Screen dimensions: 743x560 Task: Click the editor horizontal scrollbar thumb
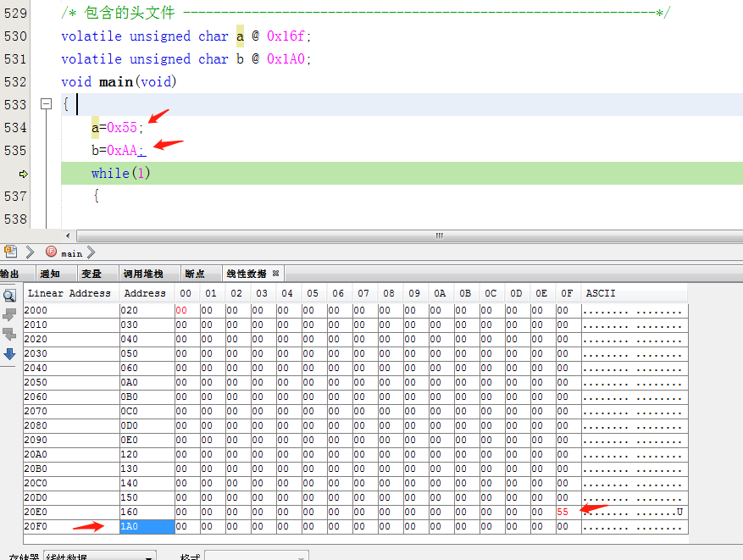click(x=439, y=236)
